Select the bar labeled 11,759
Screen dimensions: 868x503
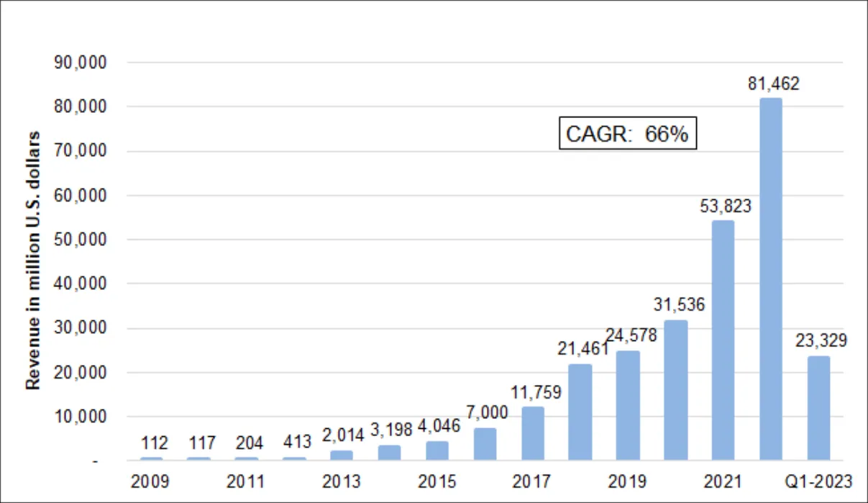point(533,434)
